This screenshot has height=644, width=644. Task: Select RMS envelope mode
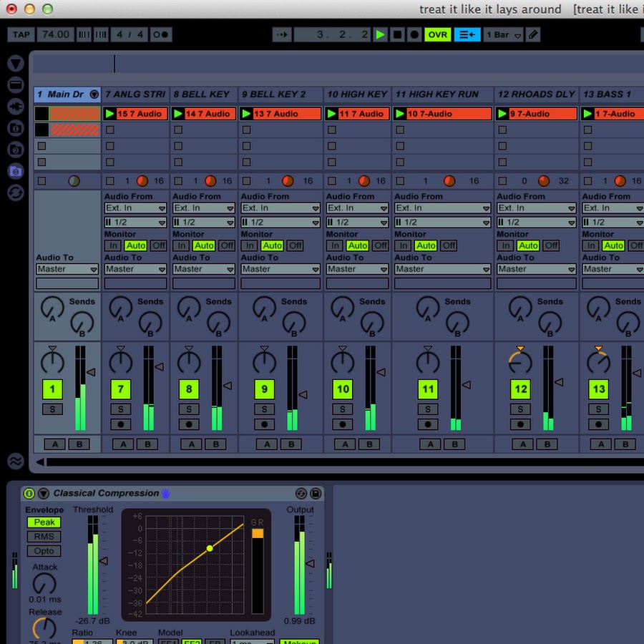[x=44, y=537]
